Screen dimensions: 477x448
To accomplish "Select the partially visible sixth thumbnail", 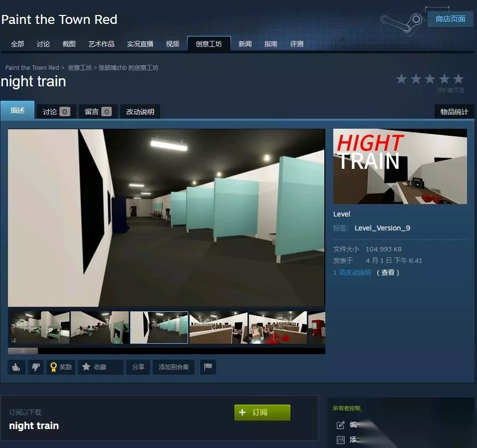I will pos(317,328).
